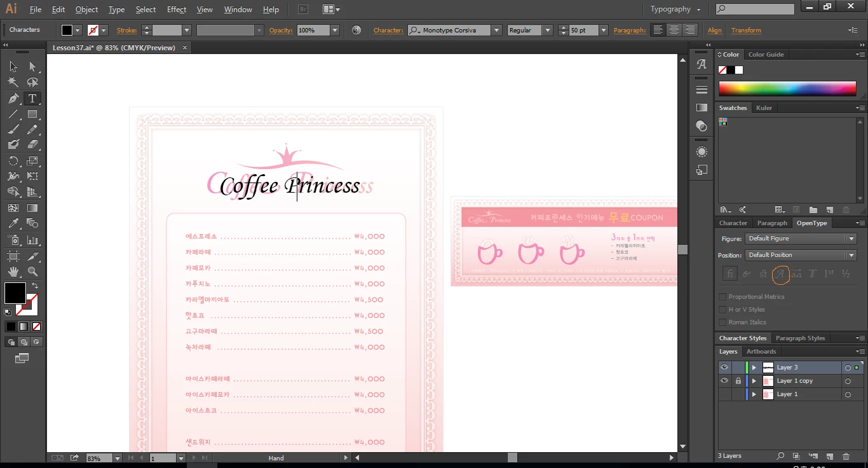This screenshot has height=468, width=868.
Task: Click the Opacity link in Control bar
Action: pyautogui.click(x=281, y=30)
